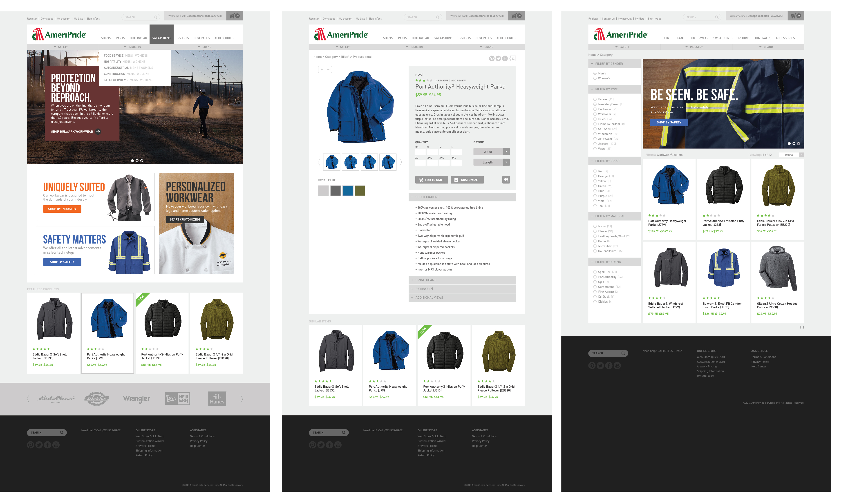
Task: Add parka to wishlist with the heart icon
Action: tap(506, 180)
